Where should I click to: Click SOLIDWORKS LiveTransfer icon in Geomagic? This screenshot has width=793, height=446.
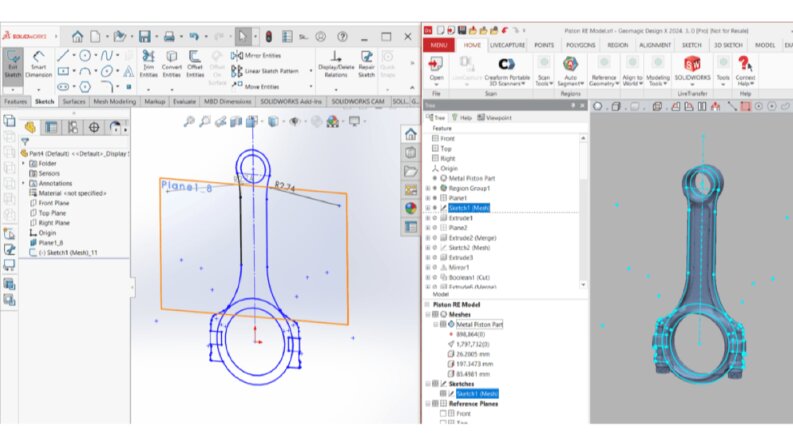click(x=692, y=68)
